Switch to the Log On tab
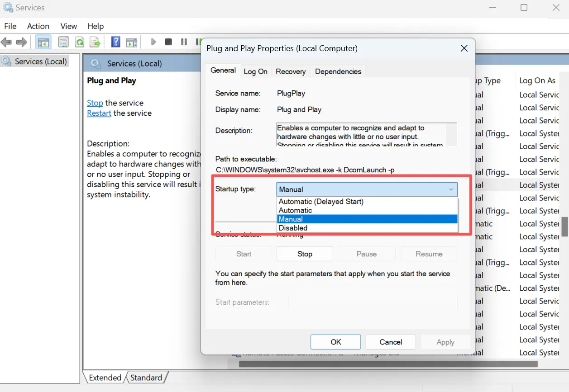The width and height of the screenshot is (569, 392). pos(255,71)
